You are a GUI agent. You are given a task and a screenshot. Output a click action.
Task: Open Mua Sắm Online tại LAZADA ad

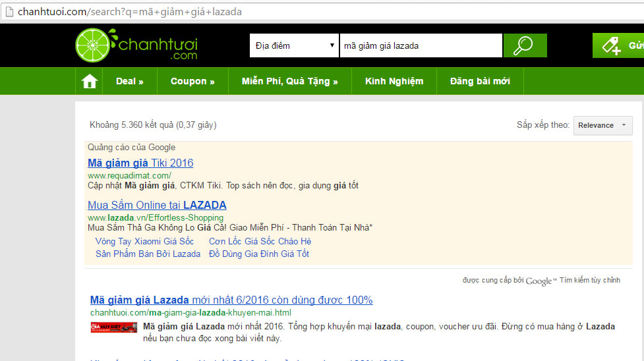tap(157, 205)
